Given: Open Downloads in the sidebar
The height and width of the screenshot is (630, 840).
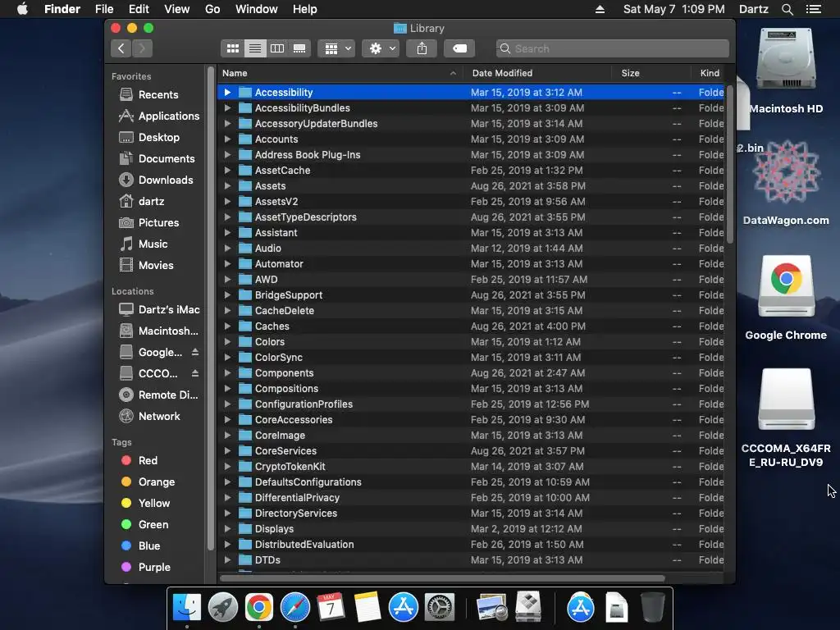Looking at the screenshot, I should tap(156, 180).
